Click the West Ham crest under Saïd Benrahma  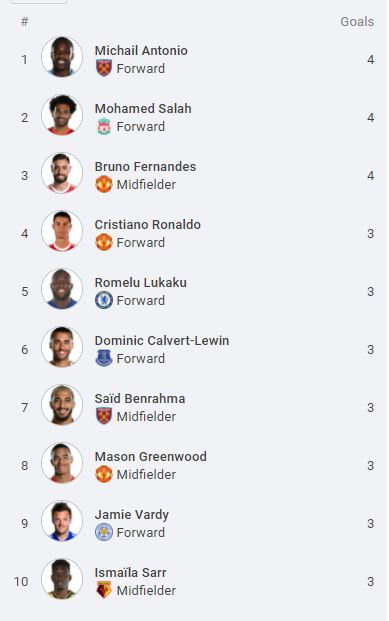[x=104, y=416]
